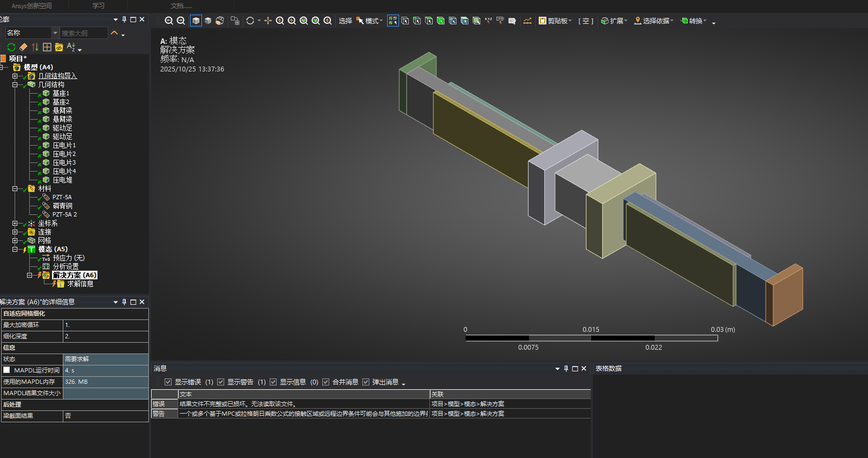This screenshot has width=868, height=458.
Task: Toggle the MAPDL运行时间 checkbox
Action: (7, 370)
